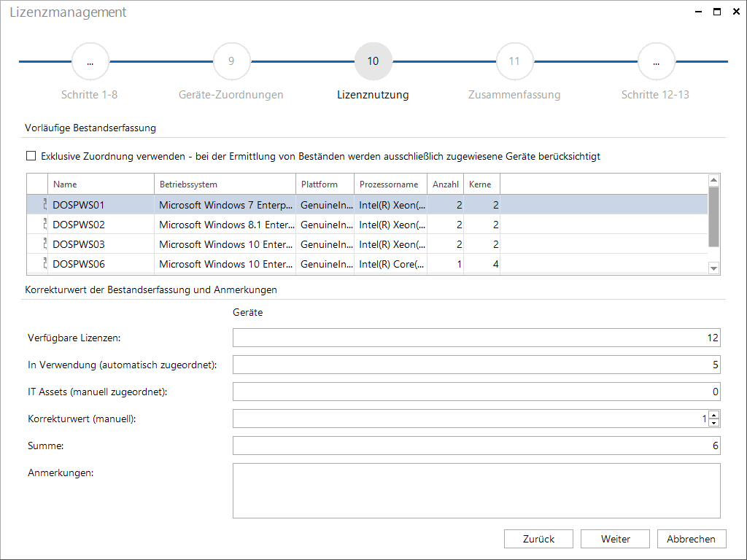The height and width of the screenshot is (560, 747).
Task: Go to the Schritte 1-8 wizard step
Action: coord(90,61)
